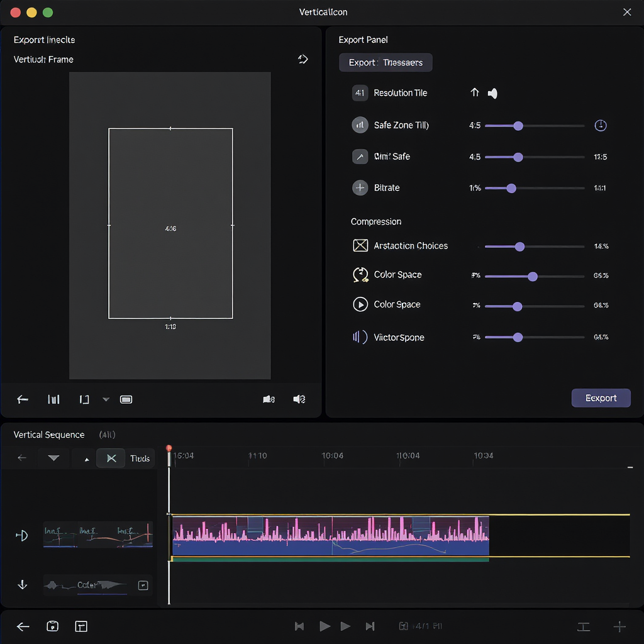Screen dimensions: 644x644
Task: Click the Compression section heading
Action: pyautogui.click(x=376, y=221)
